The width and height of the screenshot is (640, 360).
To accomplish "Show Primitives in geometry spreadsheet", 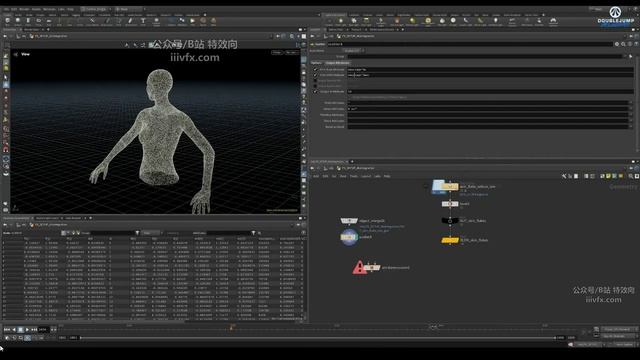I will (73, 233).
